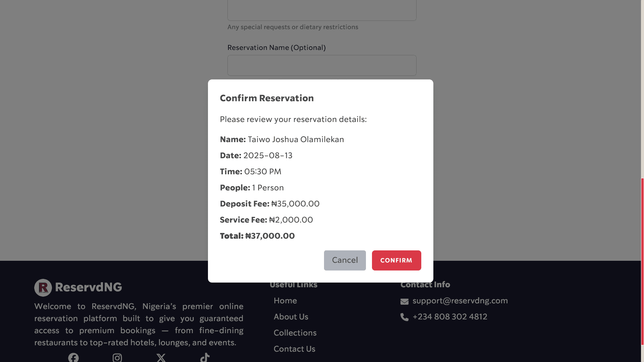This screenshot has width=644, height=362.
Task: Focus the Reservation Name (Optional) field
Action: (322, 65)
